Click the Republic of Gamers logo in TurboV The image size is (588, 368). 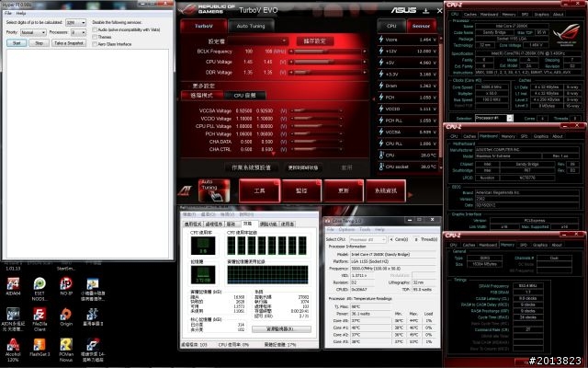coord(187,9)
